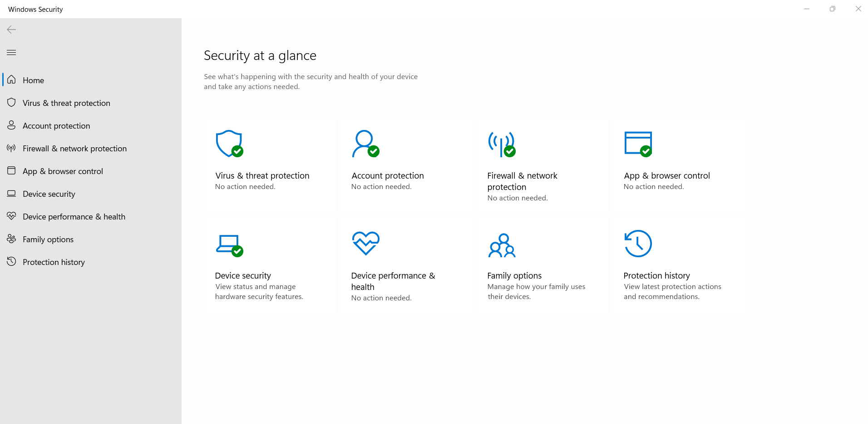Click the large heart icon on Device performance card
This screenshot has width=868, height=424.
(x=365, y=243)
